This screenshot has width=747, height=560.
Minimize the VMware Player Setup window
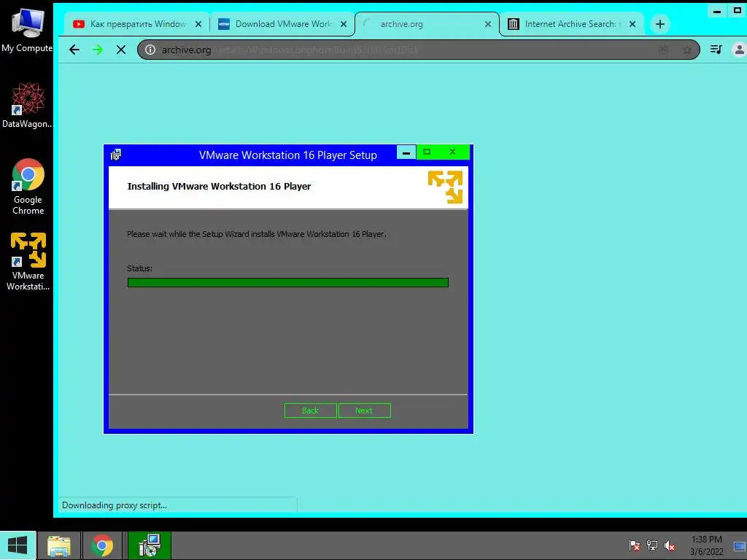coord(406,152)
